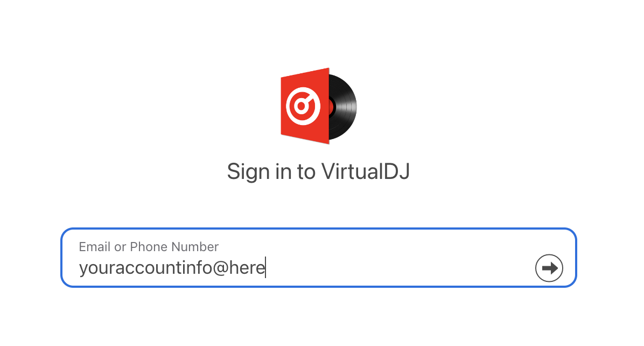This screenshot has height=346, width=644.
Task: Select the black vinyl record graphic
Action: [342, 107]
